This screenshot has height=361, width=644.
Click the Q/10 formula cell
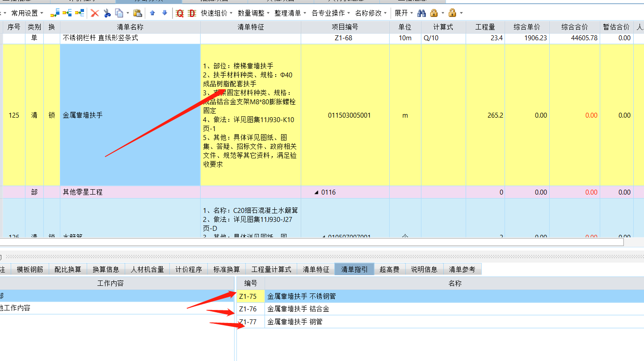tap(443, 38)
